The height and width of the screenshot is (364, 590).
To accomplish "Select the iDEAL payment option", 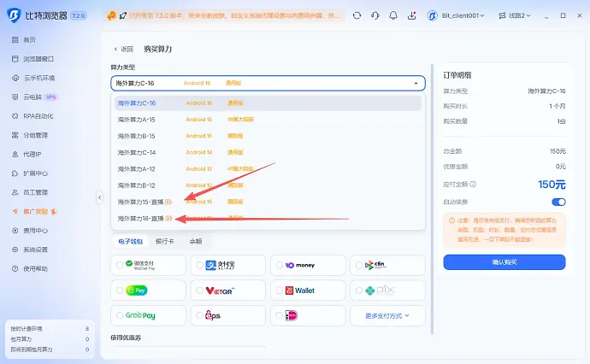I will click(308, 315).
